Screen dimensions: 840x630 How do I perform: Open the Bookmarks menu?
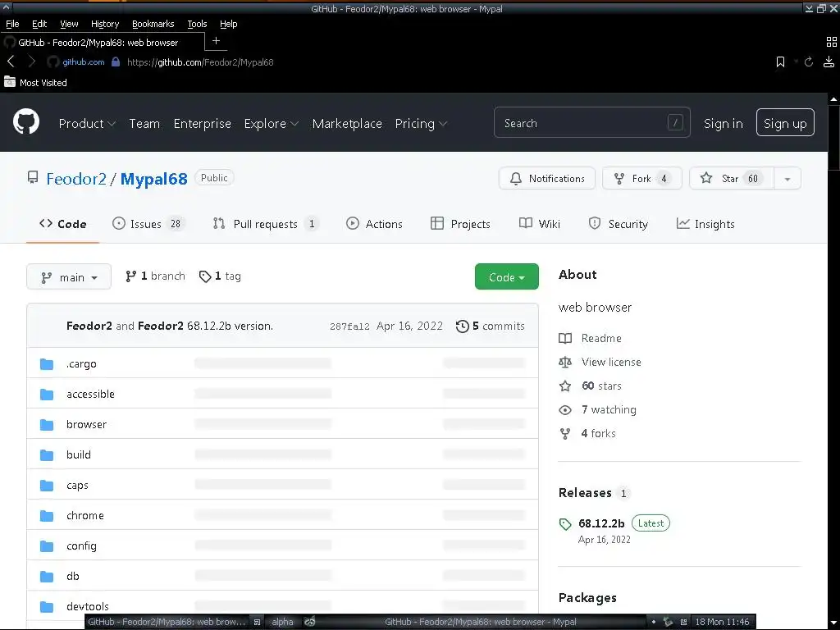tap(153, 24)
